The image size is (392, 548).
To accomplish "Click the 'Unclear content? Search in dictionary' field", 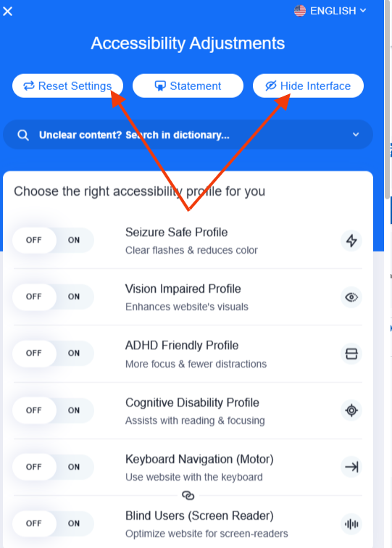I will [188, 135].
